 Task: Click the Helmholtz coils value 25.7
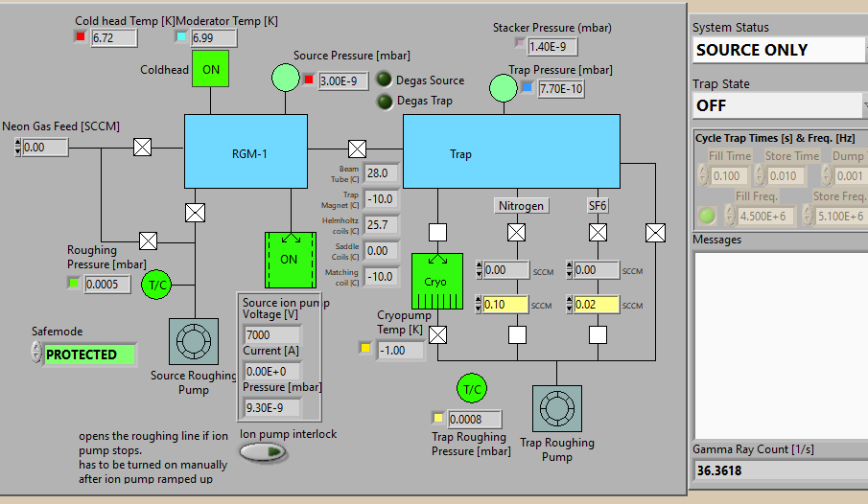coord(382,224)
